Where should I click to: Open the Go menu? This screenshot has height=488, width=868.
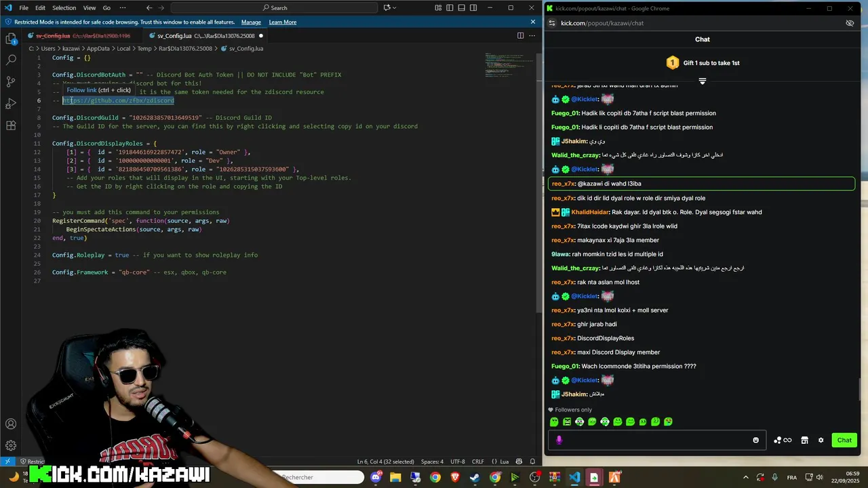(x=106, y=7)
